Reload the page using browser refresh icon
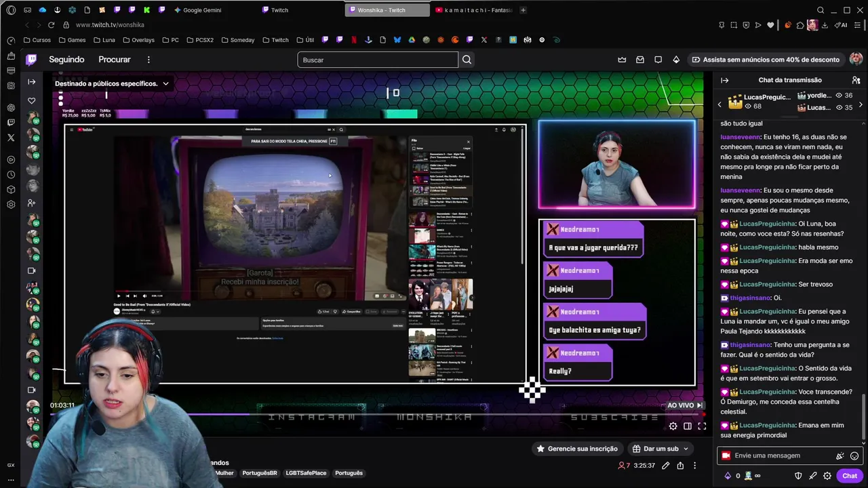 (x=51, y=25)
